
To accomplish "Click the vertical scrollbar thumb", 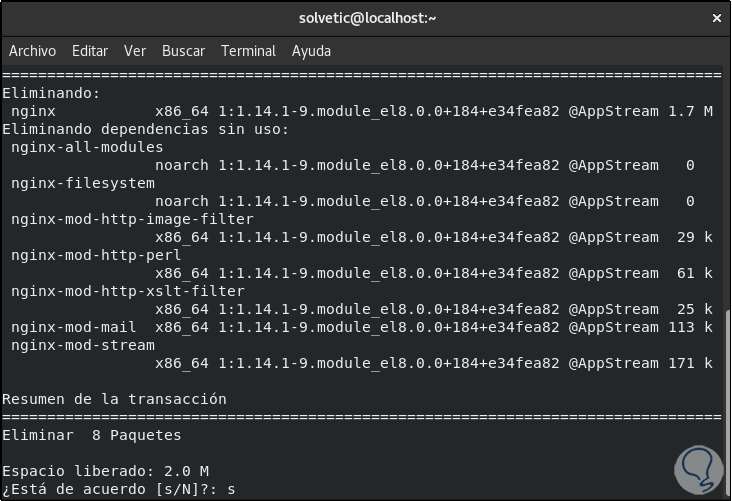I will 726,400.
